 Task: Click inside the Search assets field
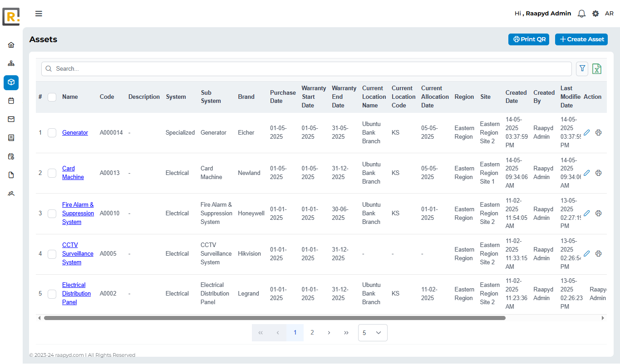[182, 68]
